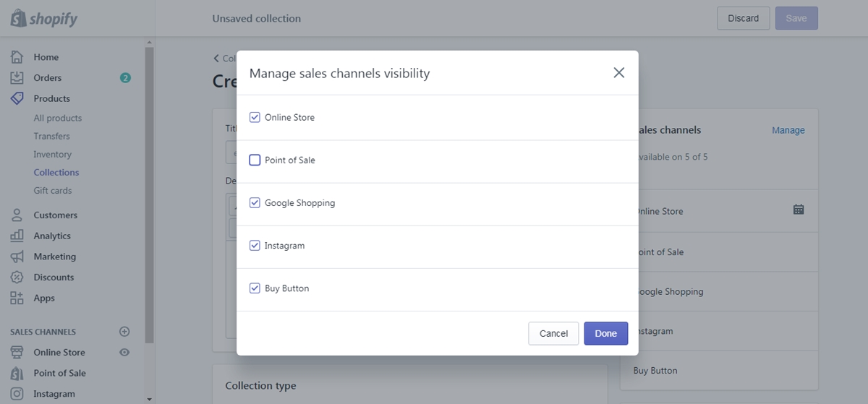Image resolution: width=868 pixels, height=404 pixels.
Task: Open Home in the sidebar
Action: (46, 57)
